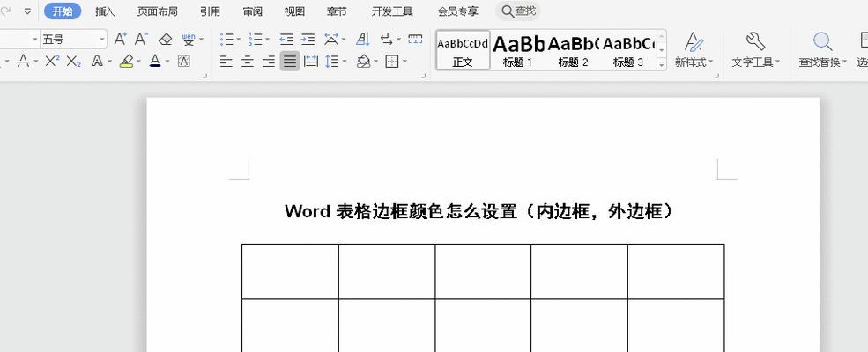
Task: Apply the 标题 2 style
Action: click(573, 50)
